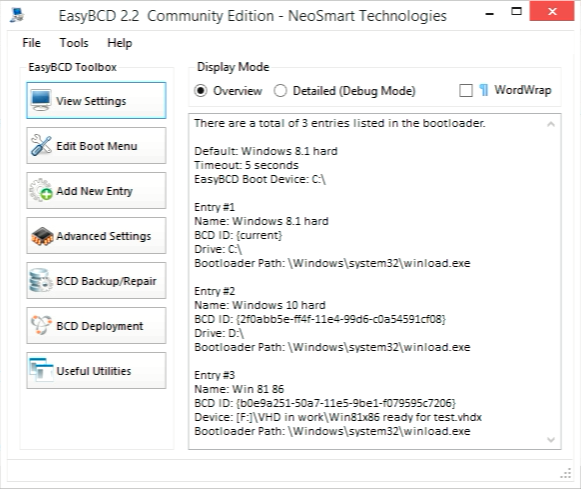Open BCD Backup/Repair

click(x=96, y=280)
